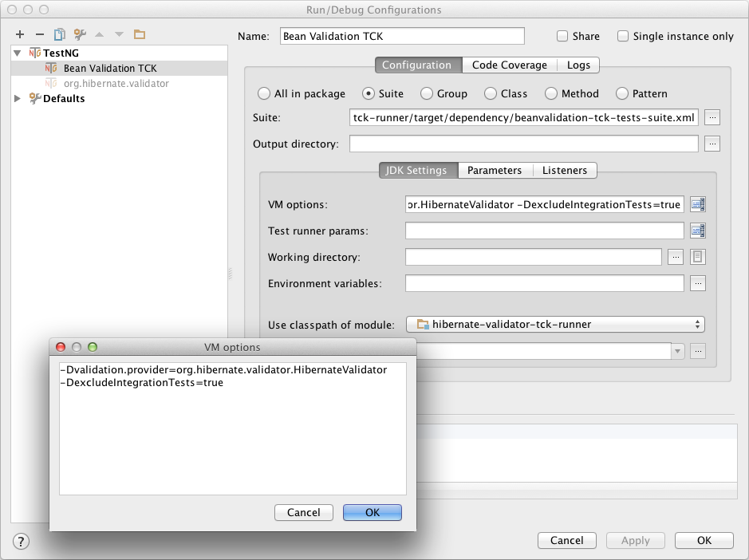Open the Use classpath of module dropdown
Screen dimensions: 749x560
[555, 325]
